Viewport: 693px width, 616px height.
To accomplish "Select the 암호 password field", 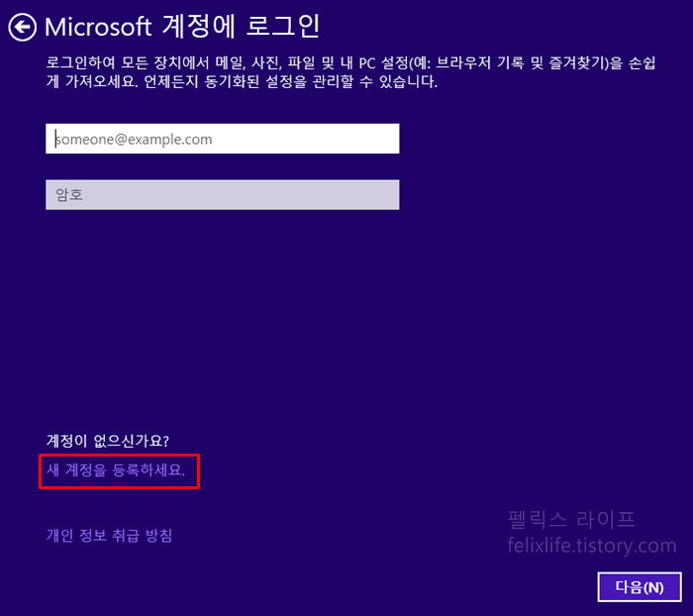I will pos(223,194).
